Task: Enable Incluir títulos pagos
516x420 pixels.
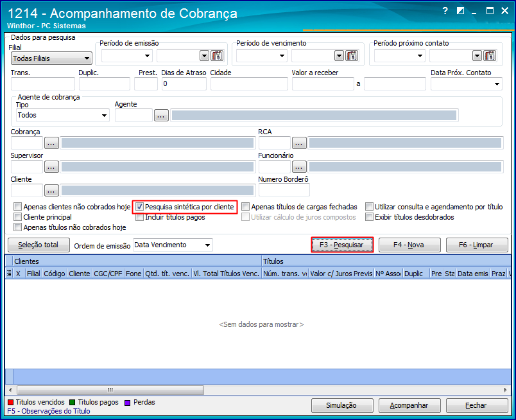Action: pyautogui.click(x=139, y=217)
